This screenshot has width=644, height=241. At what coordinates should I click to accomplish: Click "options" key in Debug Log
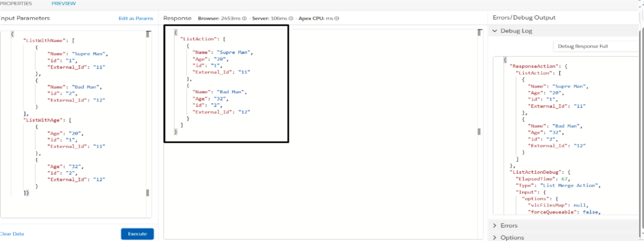point(535,198)
